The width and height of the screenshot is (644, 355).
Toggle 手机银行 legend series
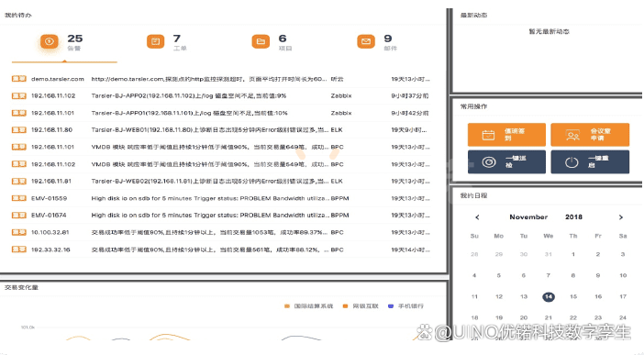[x=405, y=306]
